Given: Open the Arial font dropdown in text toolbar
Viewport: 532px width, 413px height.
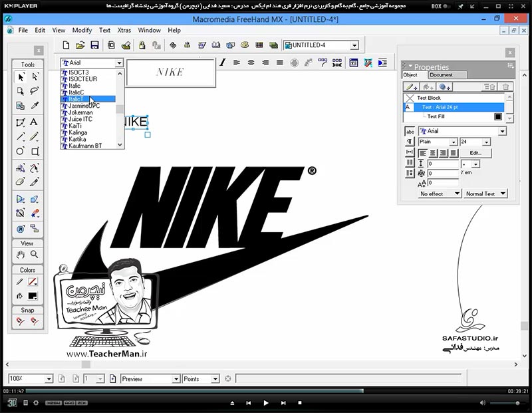Looking at the screenshot, I should click(x=119, y=63).
